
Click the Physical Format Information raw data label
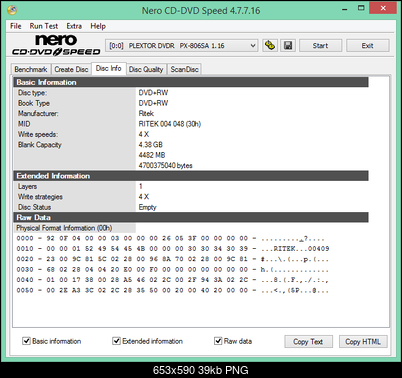[64, 228]
